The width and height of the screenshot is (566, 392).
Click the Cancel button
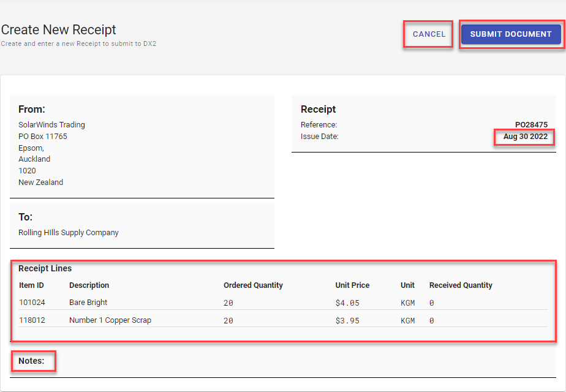pos(428,34)
